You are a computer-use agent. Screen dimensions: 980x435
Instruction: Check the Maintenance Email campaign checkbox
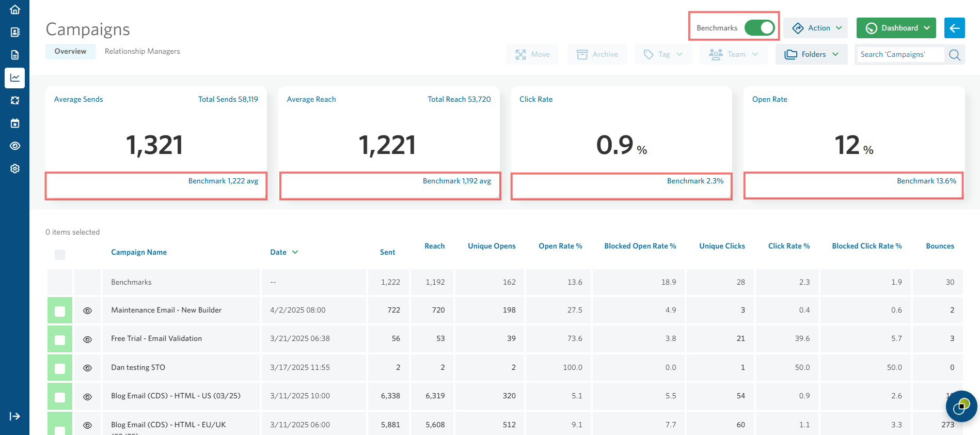coord(60,311)
